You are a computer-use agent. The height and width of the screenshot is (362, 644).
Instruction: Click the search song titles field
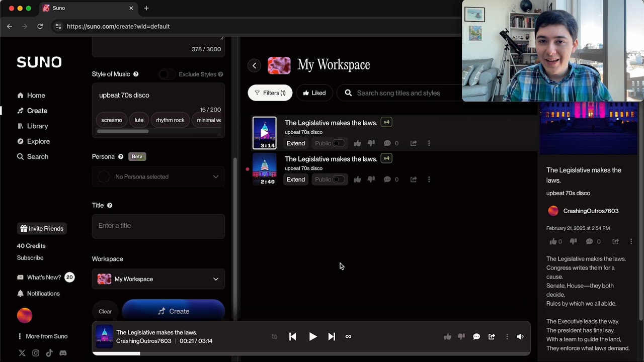tap(398, 93)
